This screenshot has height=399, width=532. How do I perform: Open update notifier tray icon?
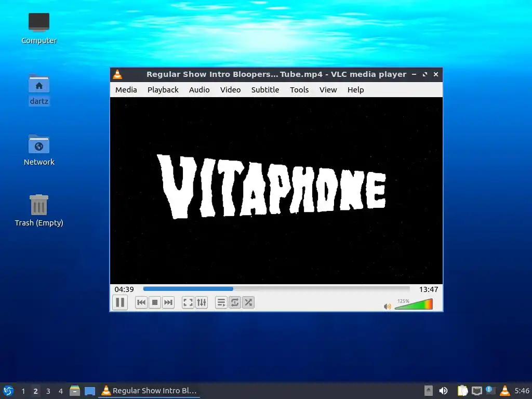[x=490, y=391]
